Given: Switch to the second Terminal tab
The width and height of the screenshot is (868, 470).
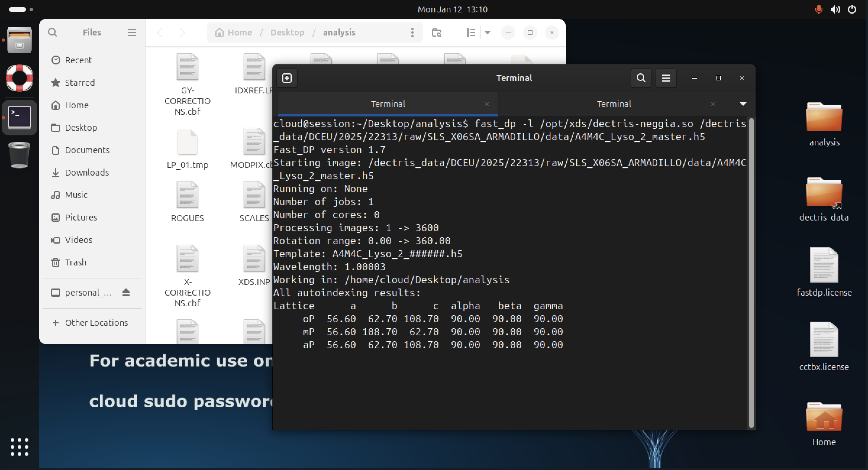Looking at the screenshot, I should tap(613, 104).
